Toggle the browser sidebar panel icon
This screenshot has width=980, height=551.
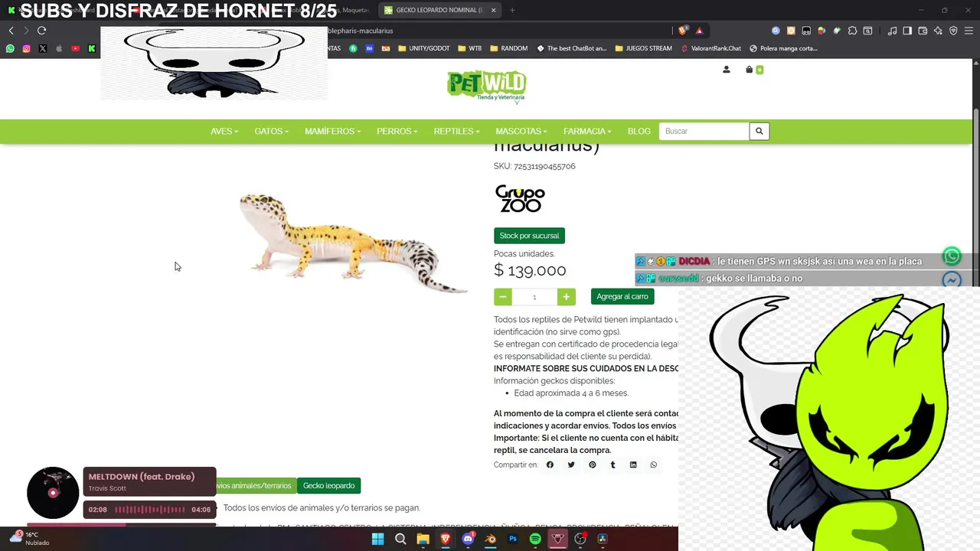coord(907,31)
